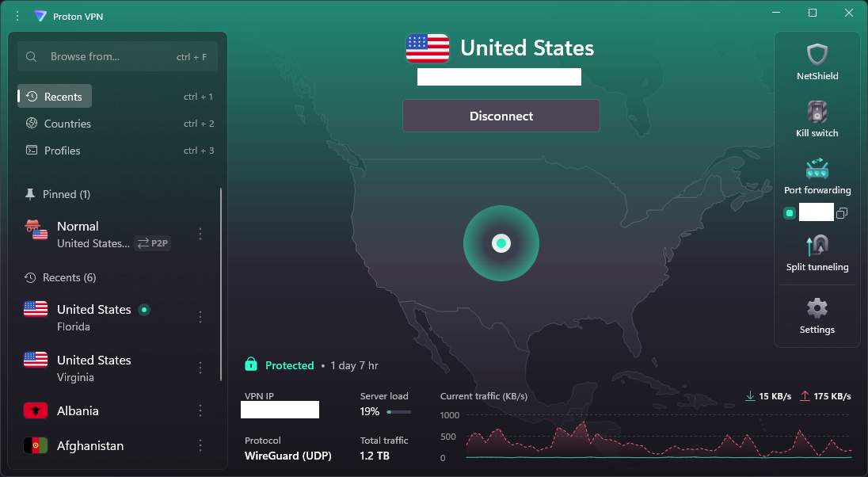Click the '1 day 7 hr' connection time
Image resolution: width=868 pixels, height=477 pixels.
[x=354, y=365]
